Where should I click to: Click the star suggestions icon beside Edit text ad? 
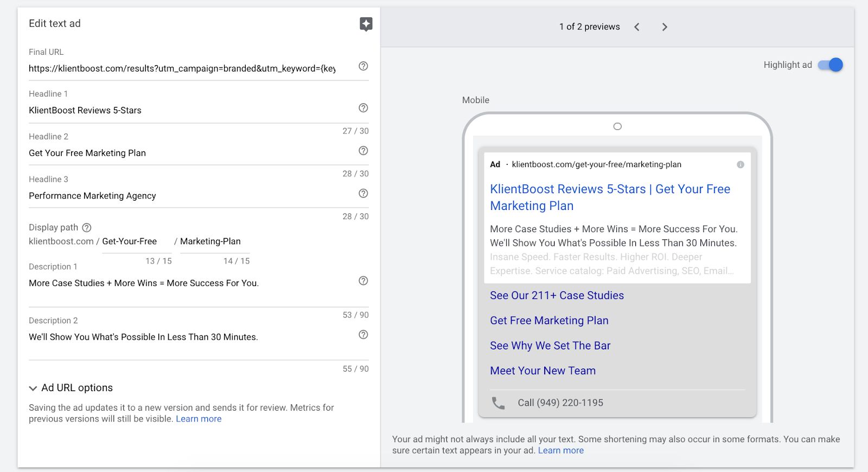(366, 24)
